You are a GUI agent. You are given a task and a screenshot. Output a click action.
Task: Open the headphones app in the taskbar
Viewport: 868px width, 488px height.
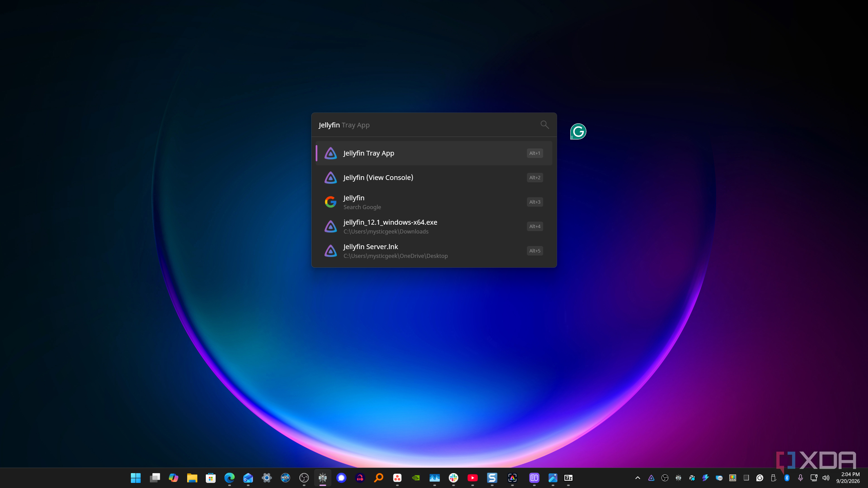[360, 478]
